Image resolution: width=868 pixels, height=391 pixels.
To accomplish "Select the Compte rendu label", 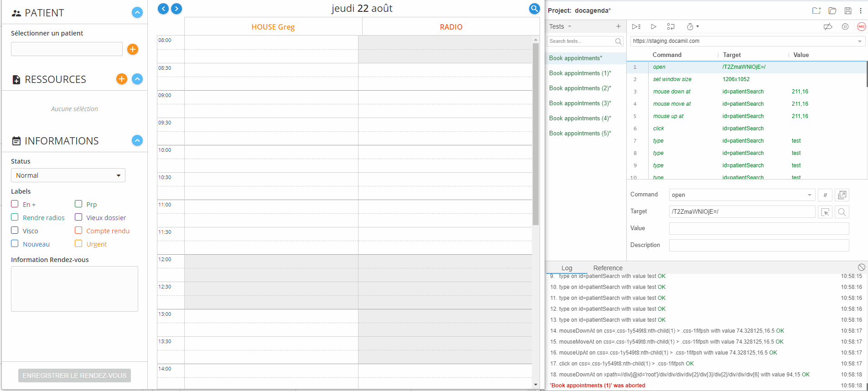I will click(78, 230).
